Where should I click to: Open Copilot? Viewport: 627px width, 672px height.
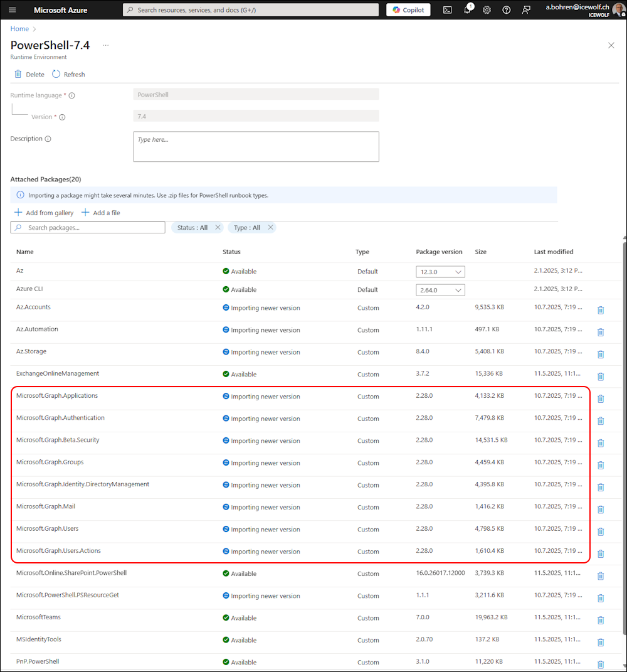(408, 10)
